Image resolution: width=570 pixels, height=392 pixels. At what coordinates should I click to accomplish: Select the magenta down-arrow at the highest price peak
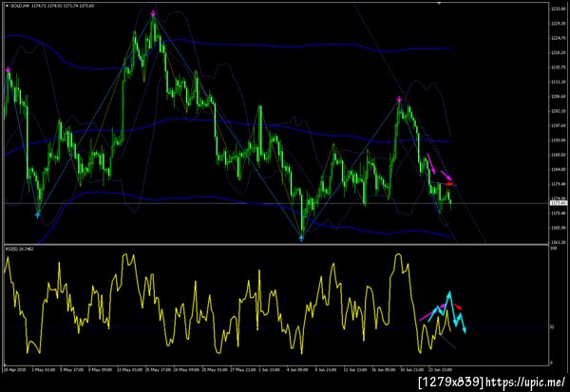coord(153,14)
